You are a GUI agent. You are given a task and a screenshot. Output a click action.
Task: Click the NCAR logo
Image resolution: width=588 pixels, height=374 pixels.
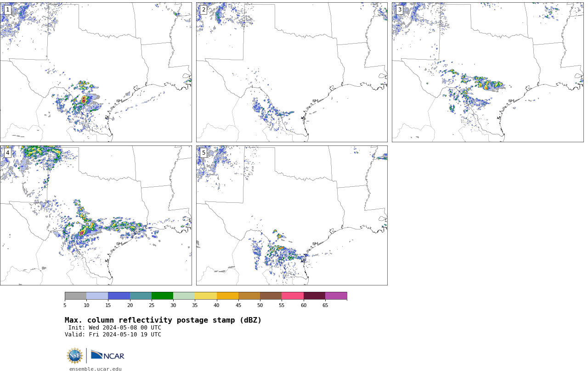point(107,355)
